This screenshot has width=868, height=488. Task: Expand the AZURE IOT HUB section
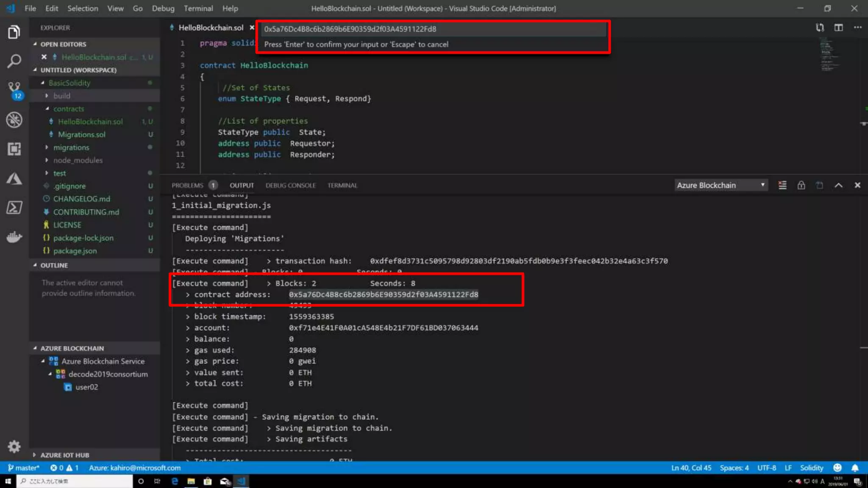pos(64,455)
